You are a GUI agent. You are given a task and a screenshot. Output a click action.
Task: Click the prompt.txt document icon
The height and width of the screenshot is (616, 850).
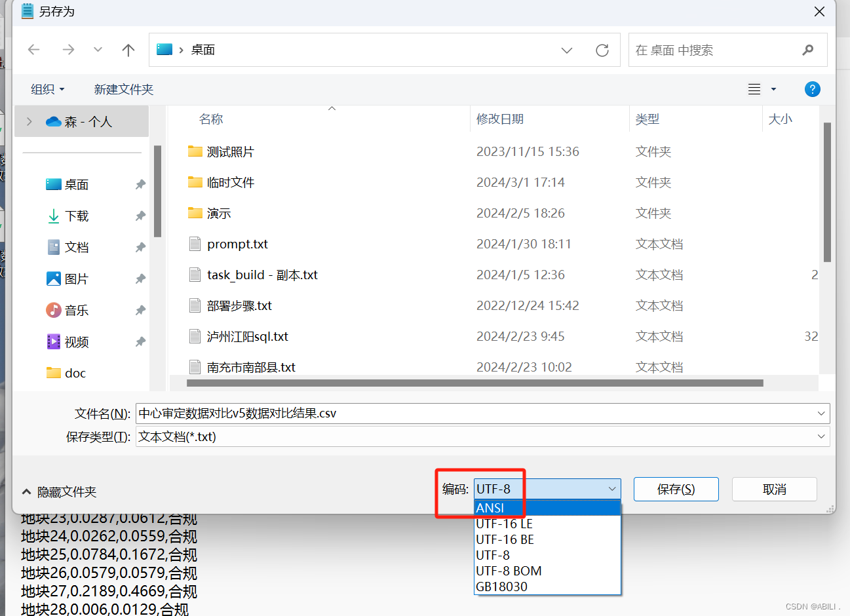(195, 244)
